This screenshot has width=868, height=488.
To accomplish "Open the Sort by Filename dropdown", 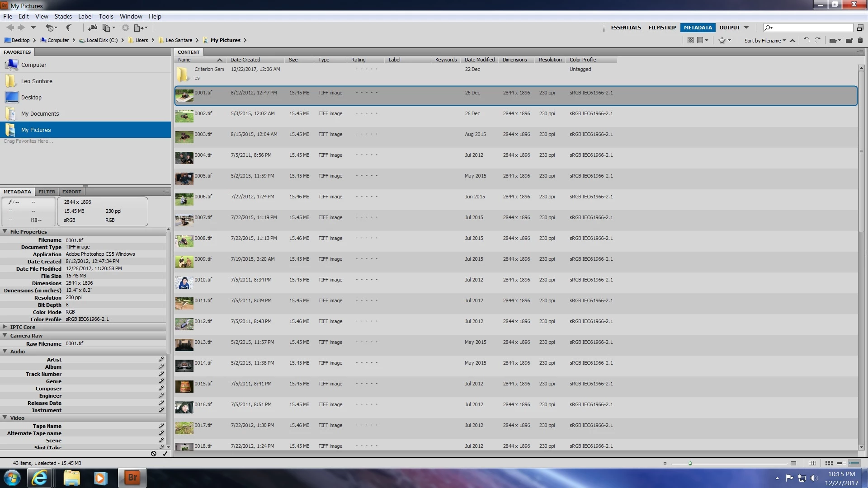I will [x=765, y=41].
